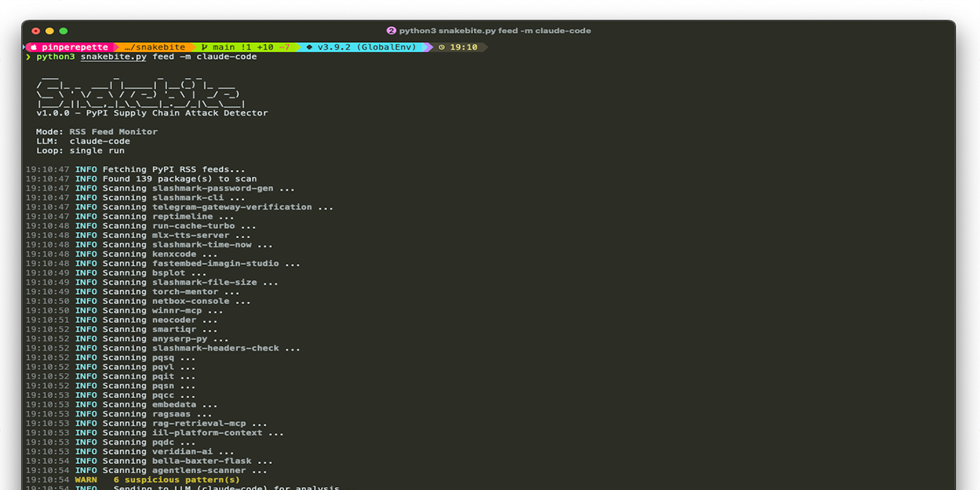The height and width of the screenshot is (490, 980).
Task: Click the underlined 'snakebite.py' in command line
Action: [113, 57]
